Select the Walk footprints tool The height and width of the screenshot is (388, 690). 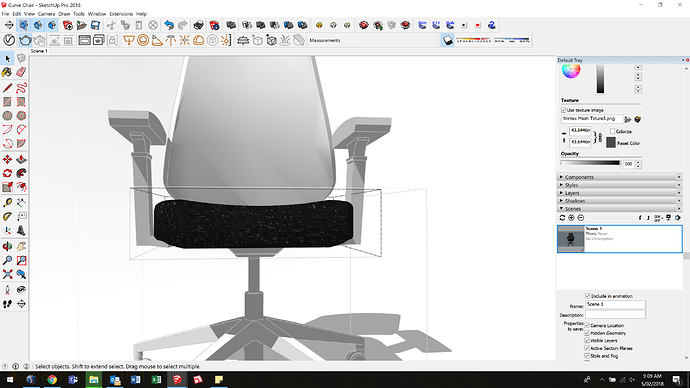[x=7, y=304]
